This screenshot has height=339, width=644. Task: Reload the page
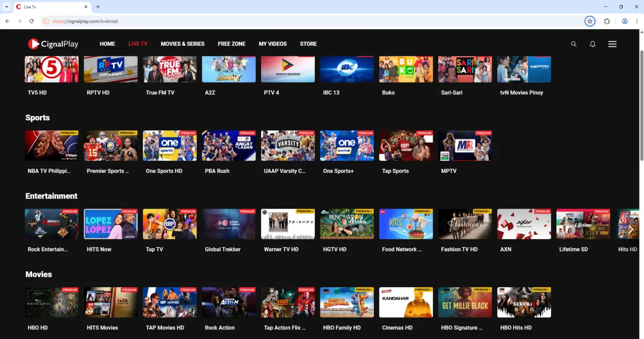click(x=32, y=21)
